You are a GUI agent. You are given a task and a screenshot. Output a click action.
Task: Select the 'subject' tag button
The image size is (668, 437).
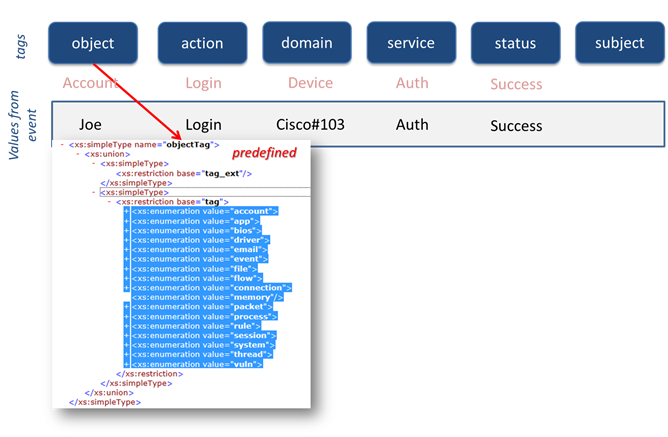tap(619, 43)
